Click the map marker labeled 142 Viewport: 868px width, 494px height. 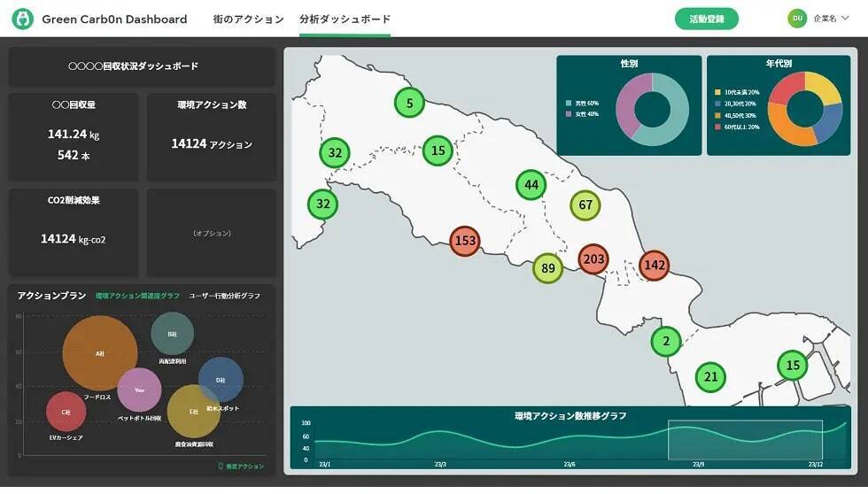(x=655, y=265)
